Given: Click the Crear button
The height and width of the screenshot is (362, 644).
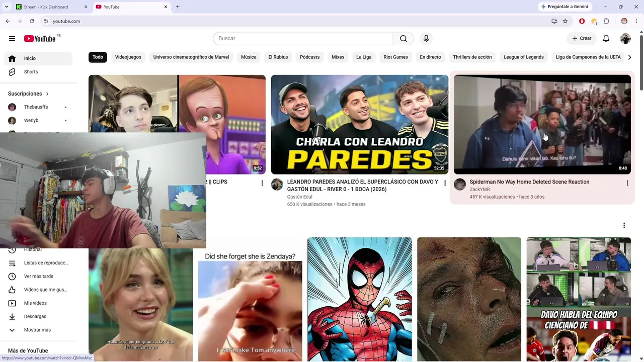Looking at the screenshot, I should coord(582,39).
